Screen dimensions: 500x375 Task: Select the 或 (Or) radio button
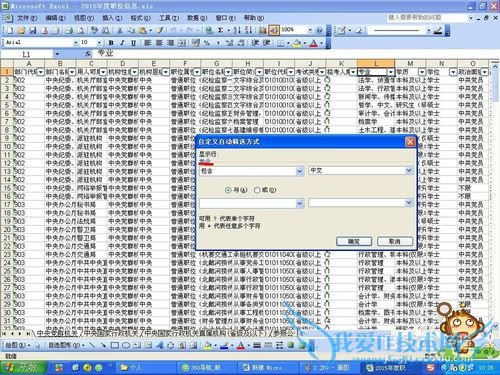tap(257, 190)
